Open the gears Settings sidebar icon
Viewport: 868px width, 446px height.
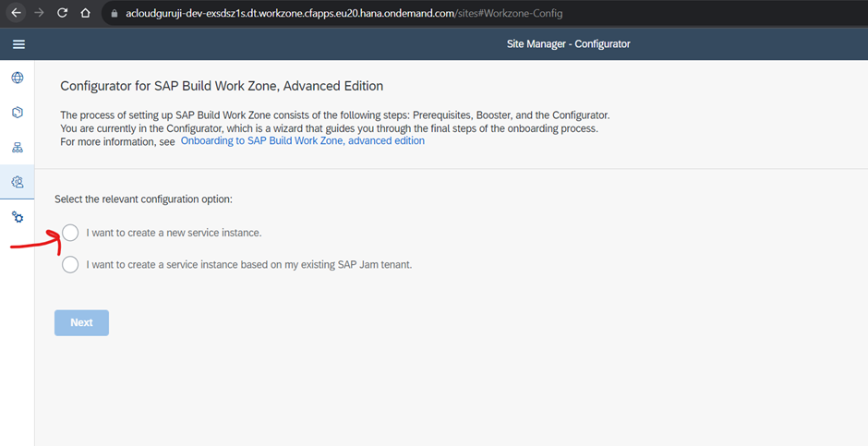(x=18, y=217)
